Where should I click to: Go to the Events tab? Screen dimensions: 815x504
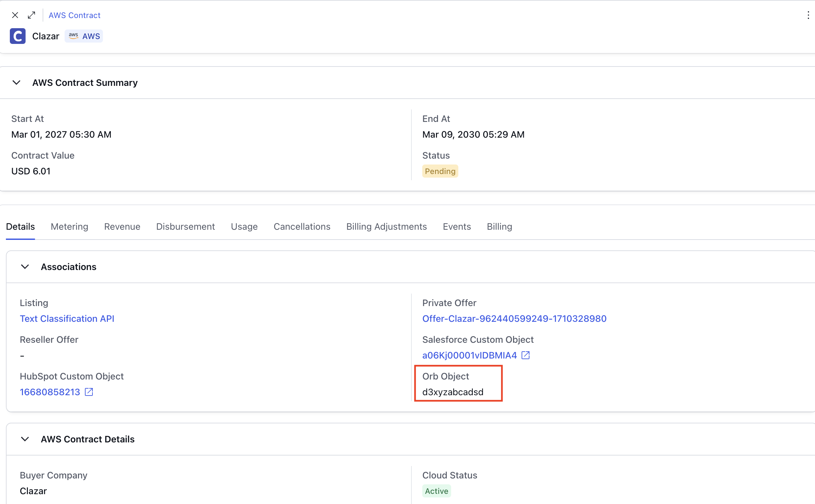coord(457,227)
